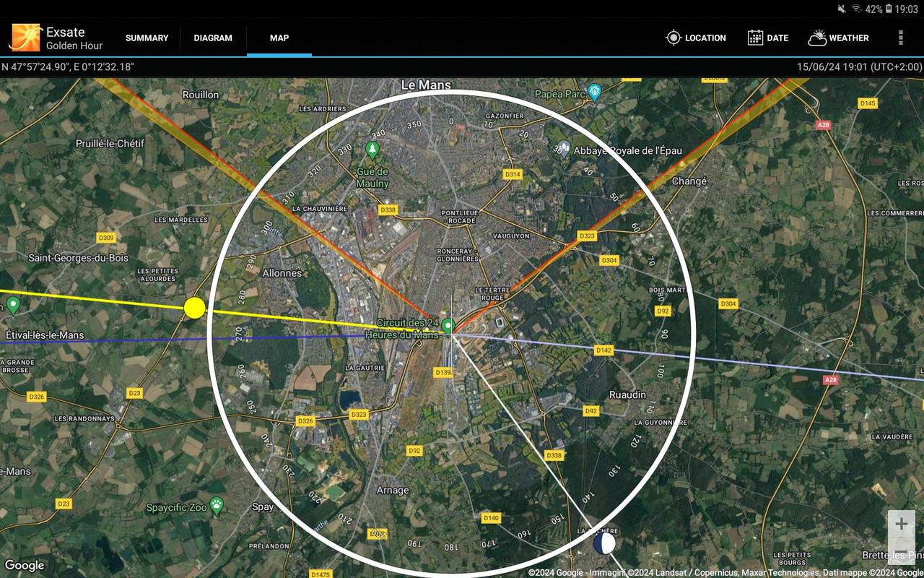This screenshot has height=578, width=924.
Task: Click the yellow sun position marker
Action: (194, 308)
